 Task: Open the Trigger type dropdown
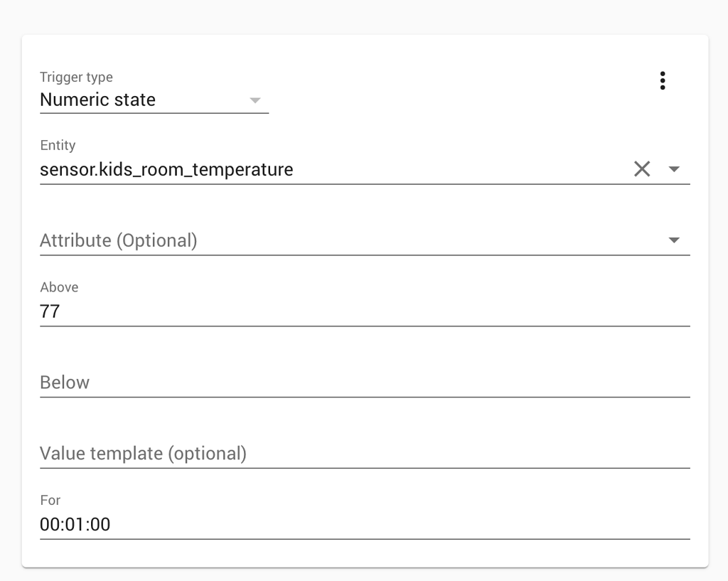tap(142, 100)
